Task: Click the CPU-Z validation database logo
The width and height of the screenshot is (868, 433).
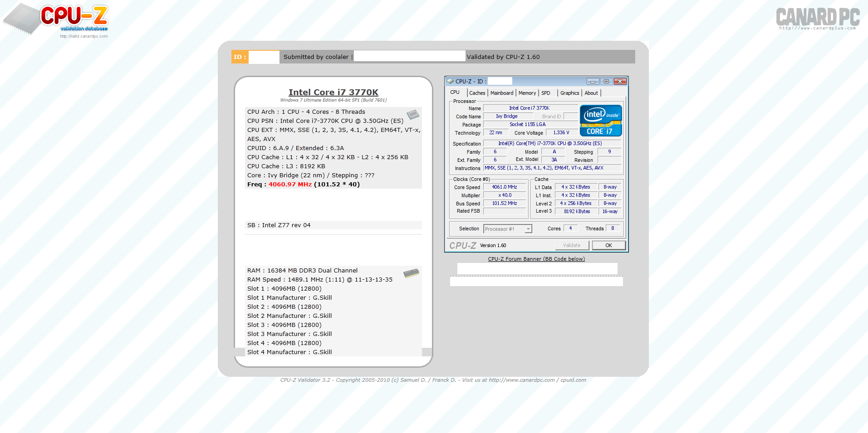Action: point(55,19)
